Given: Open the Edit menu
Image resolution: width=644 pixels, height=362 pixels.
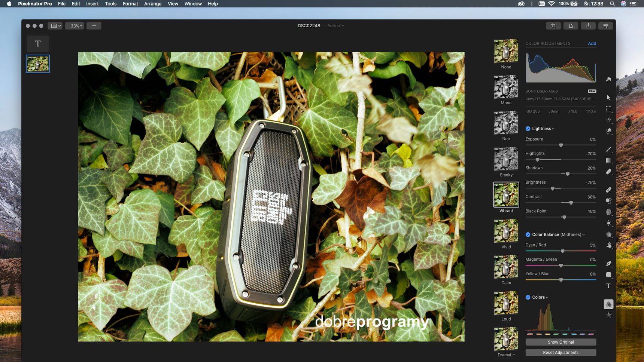Looking at the screenshot, I should pos(76,4).
